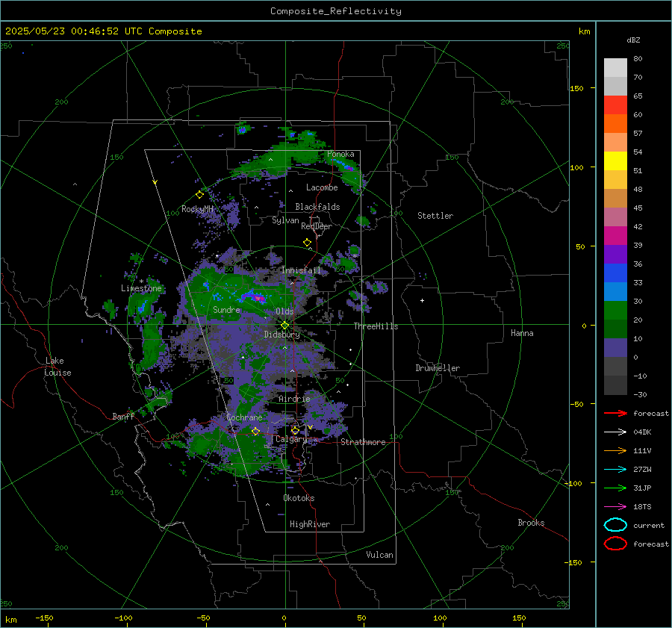Screen dimensions: 672x628
Task: Click the Sundre city label
Action: click(x=226, y=309)
